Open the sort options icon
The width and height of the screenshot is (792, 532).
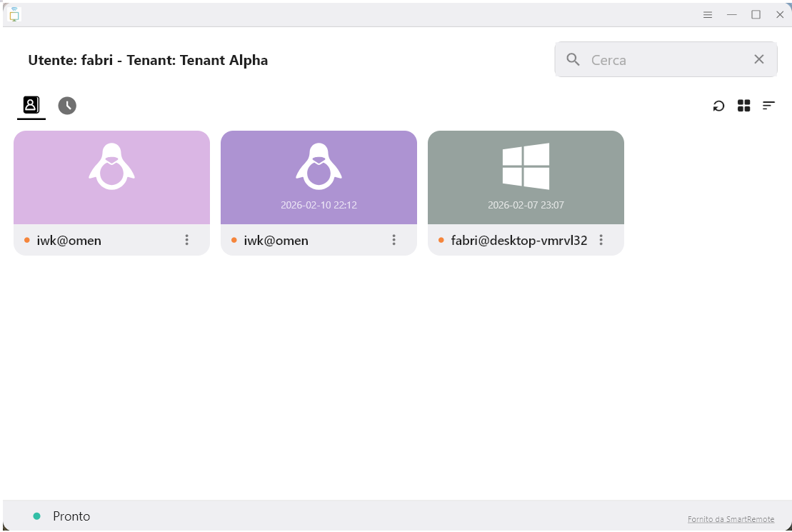click(x=768, y=105)
